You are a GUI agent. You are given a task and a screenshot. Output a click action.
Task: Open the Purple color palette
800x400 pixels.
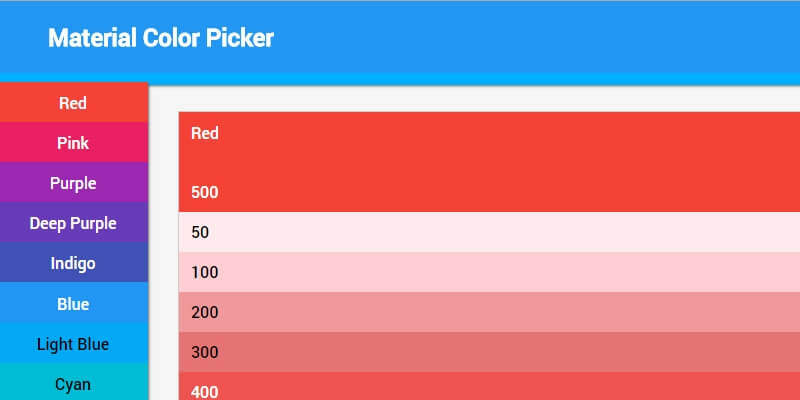click(73, 183)
